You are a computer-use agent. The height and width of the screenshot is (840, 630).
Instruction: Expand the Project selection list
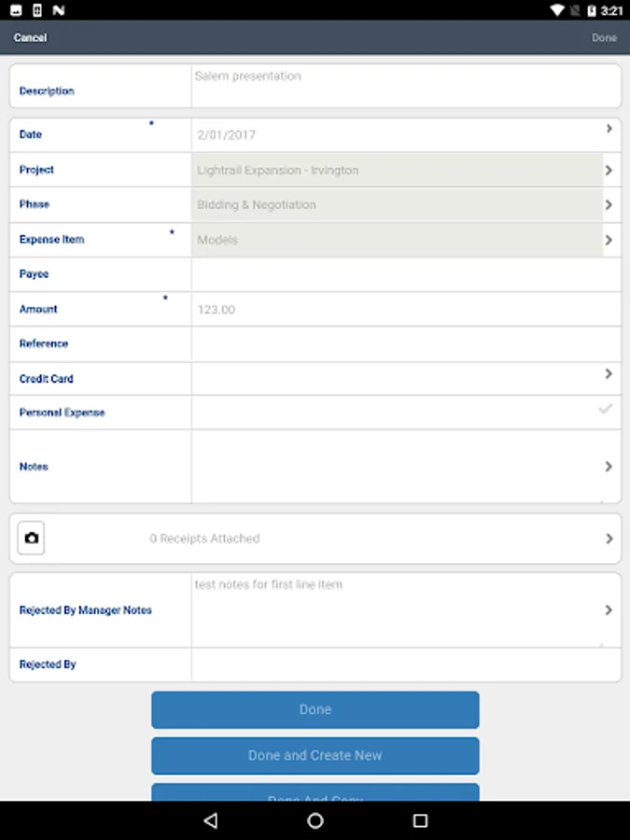tap(609, 171)
